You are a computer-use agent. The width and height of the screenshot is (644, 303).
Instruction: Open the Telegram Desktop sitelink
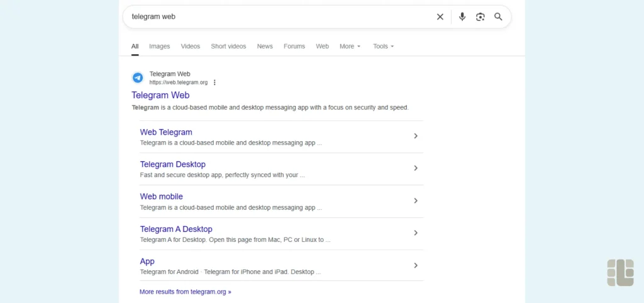(172, 164)
